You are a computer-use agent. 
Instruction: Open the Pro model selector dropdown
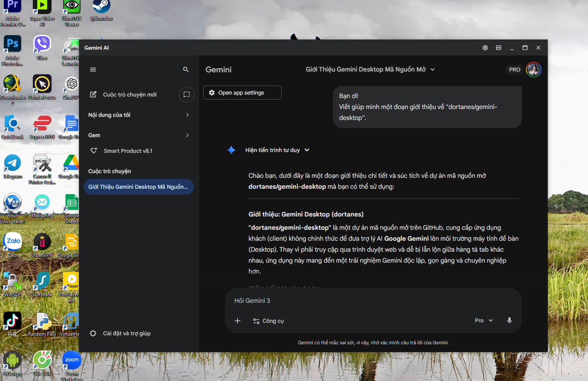point(484,320)
